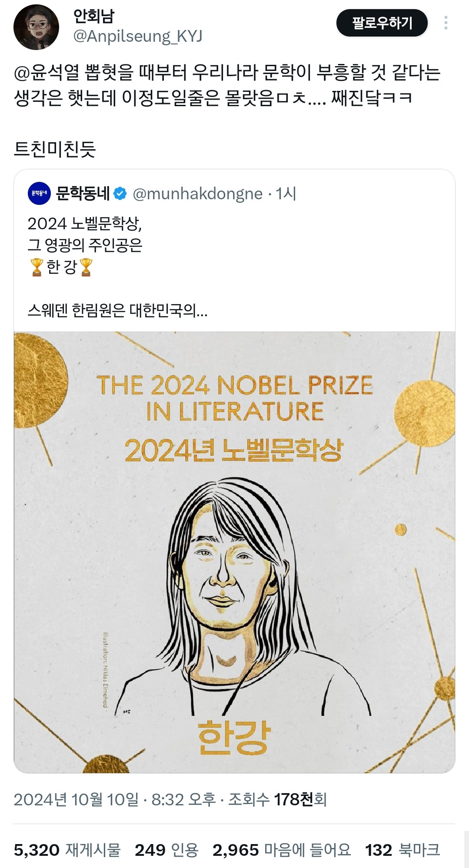Open the 안회남 profile avatar
This screenshot has width=469, height=868.
pos(36,27)
